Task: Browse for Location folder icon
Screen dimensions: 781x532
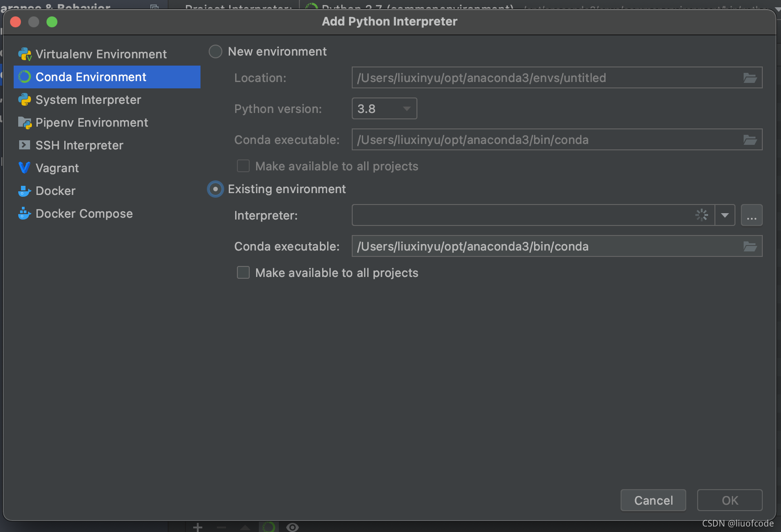Action: click(750, 78)
